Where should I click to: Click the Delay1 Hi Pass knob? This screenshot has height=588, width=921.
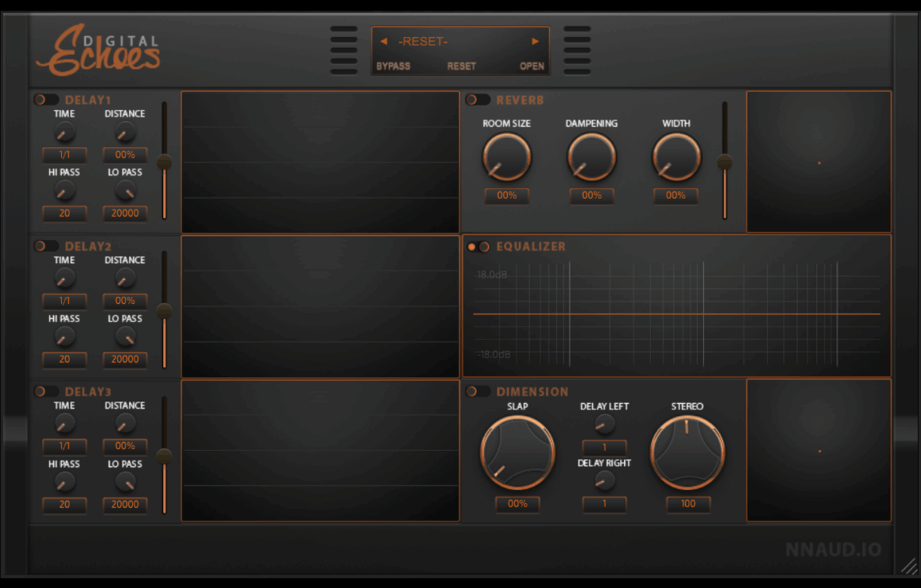(64, 190)
